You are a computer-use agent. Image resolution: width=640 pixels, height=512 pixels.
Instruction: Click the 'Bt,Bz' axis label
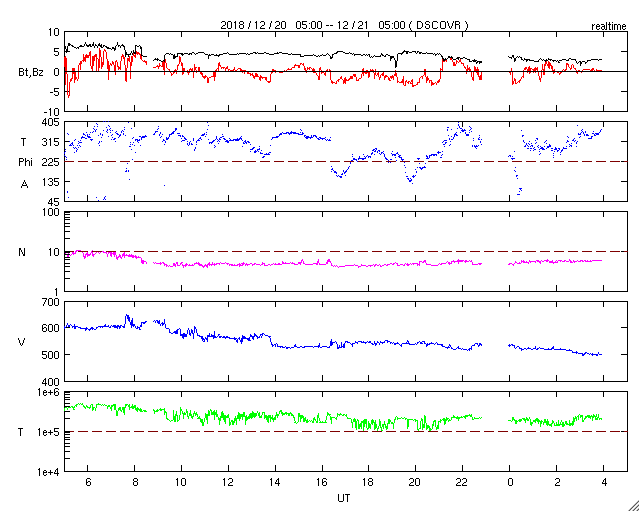pos(31,74)
